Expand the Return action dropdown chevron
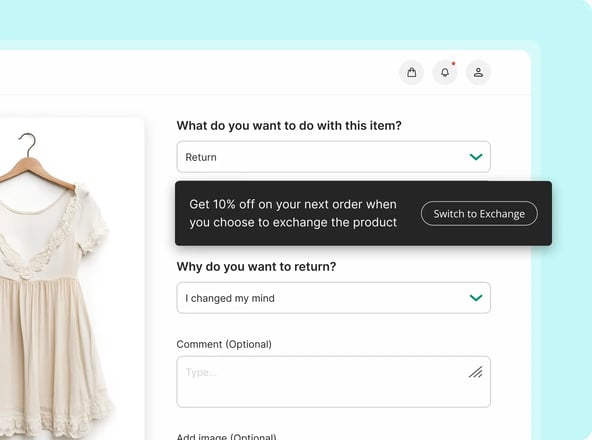 (476, 157)
